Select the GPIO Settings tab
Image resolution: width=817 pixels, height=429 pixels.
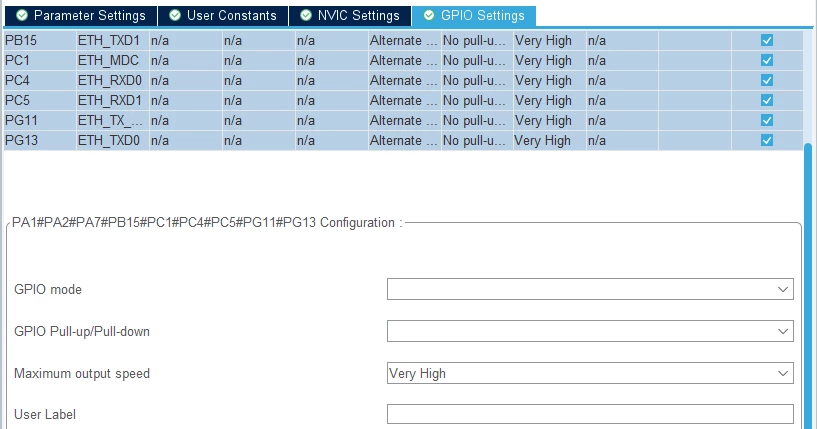click(474, 16)
